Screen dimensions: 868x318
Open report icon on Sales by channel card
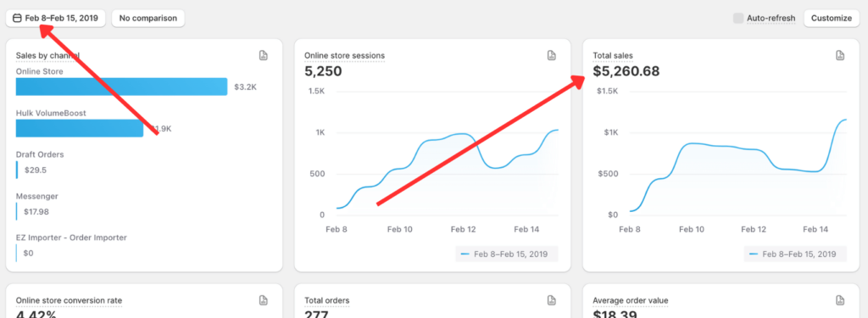point(264,55)
